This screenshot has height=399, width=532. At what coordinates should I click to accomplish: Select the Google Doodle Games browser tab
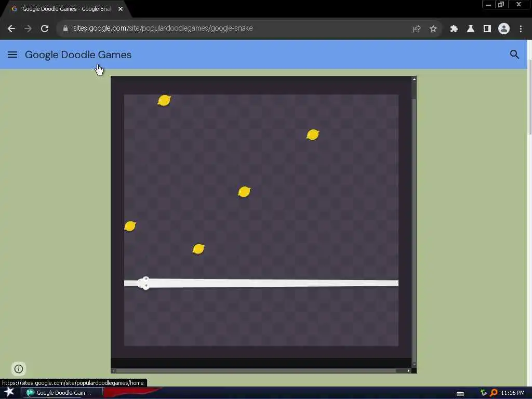pos(66,9)
